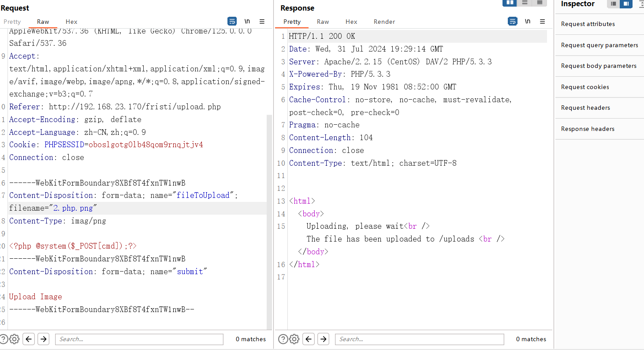The image size is (644, 350).
Task: Go to previous search match in Response
Action: pyautogui.click(x=309, y=339)
